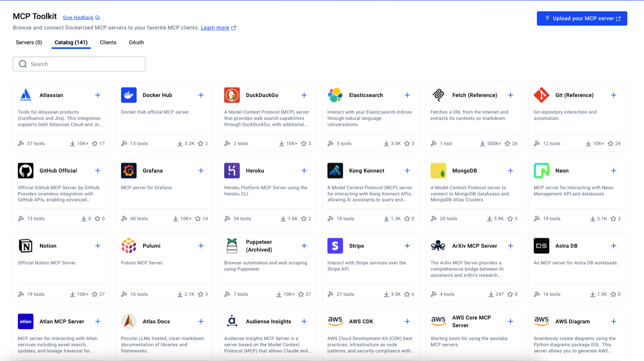Click the 73 tools label on GitHub Official
Screen dimensions: 644x361
click(x=36, y=219)
